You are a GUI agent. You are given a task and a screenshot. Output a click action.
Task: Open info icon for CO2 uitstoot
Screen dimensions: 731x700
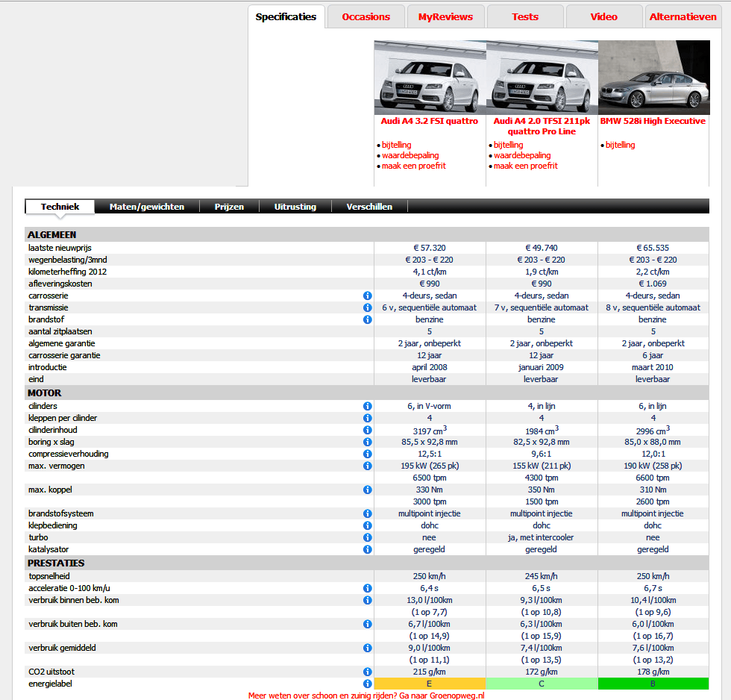[367, 672]
